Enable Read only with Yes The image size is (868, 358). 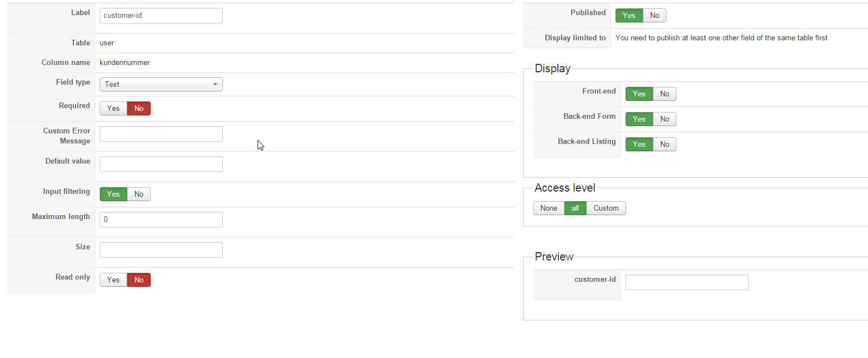(113, 280)
